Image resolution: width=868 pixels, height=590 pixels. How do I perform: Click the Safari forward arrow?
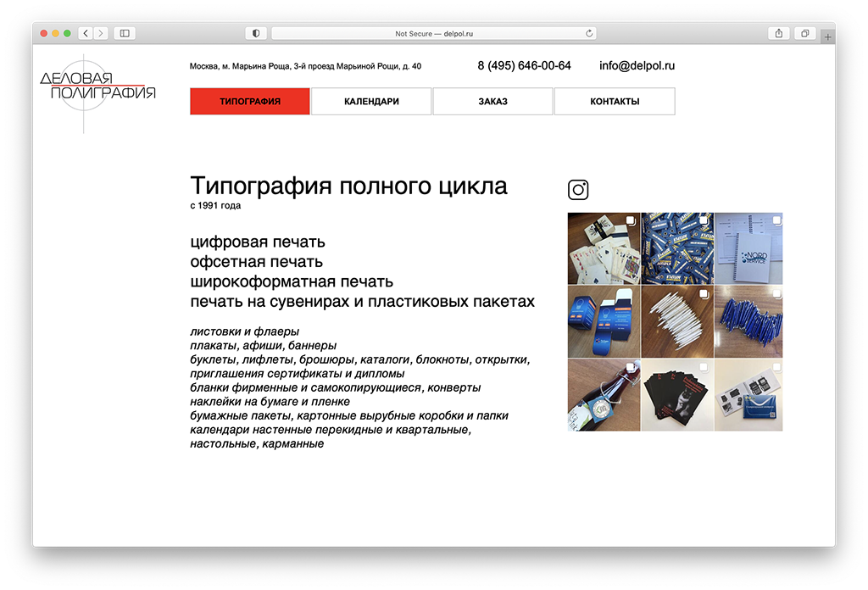click(101, 33)
